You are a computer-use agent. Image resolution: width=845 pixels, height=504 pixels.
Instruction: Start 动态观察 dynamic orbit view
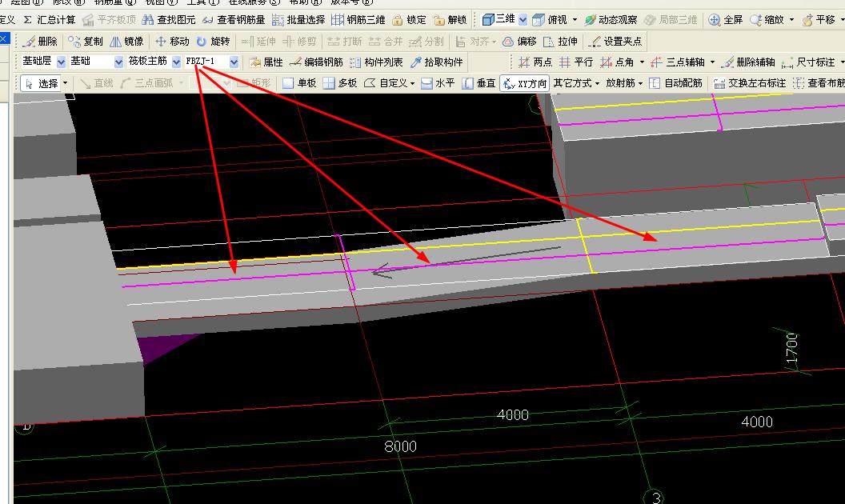(x=611, y=20)
